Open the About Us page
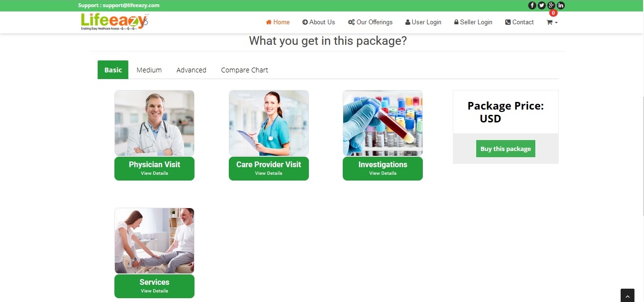The height and width of the screenshot is (302, 644). tap(319, 22)
